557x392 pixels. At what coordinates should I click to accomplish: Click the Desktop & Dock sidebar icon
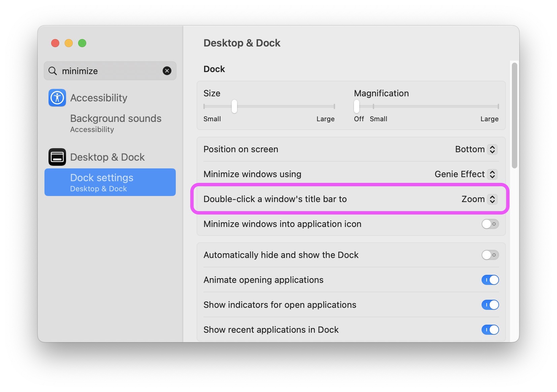(x=57, y=157)
